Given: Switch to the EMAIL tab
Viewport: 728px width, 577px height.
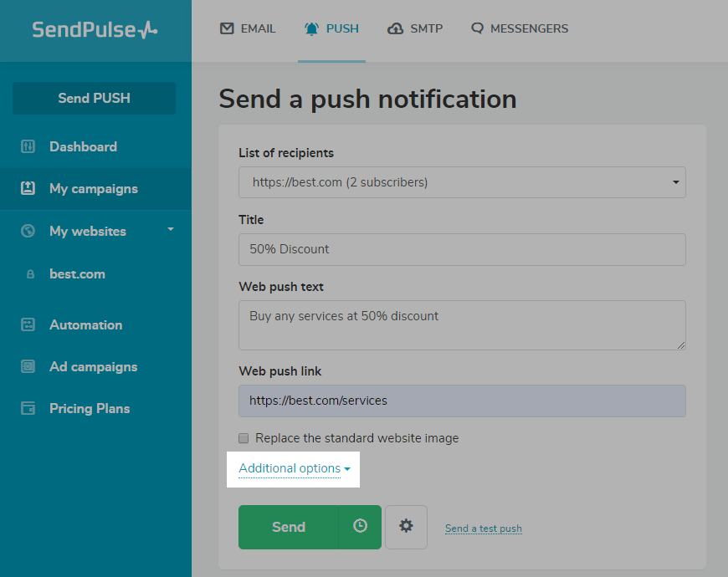Looking at the screenshot, I should click(248, 29).
